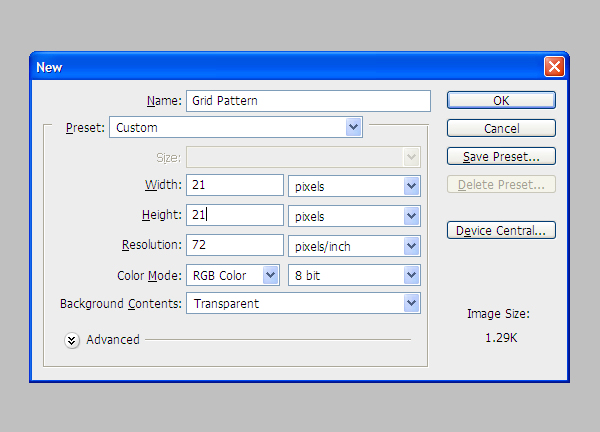Click into the Width value field
The height and width of the screenshot is (432, 600).
pyautogui.click(x=235, y=185)
